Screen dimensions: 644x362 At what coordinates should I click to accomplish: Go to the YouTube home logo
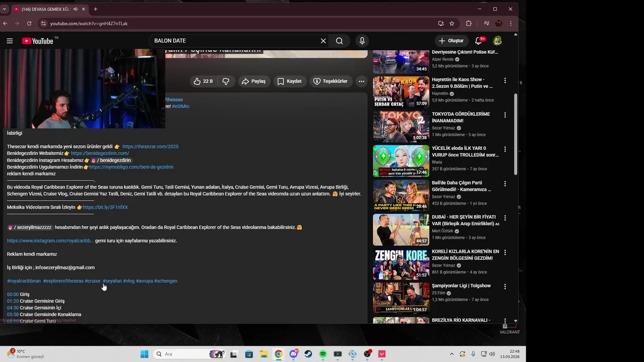[x=37, y=41]
